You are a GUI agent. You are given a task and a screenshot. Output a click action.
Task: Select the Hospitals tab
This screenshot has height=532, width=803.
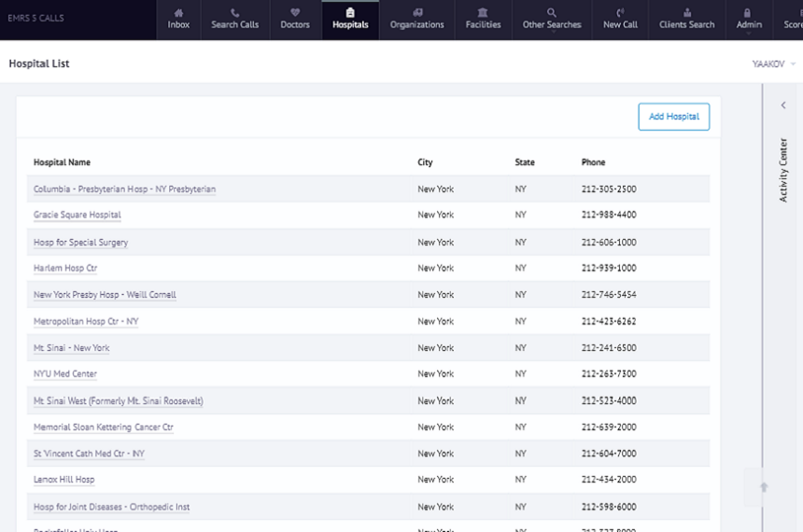coord(350,20)
